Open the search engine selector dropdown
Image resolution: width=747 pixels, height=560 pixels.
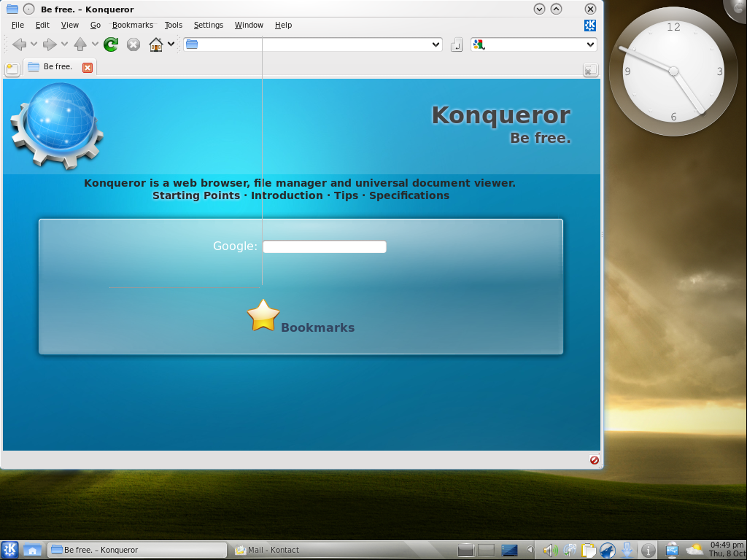click(x=591, y=44)
